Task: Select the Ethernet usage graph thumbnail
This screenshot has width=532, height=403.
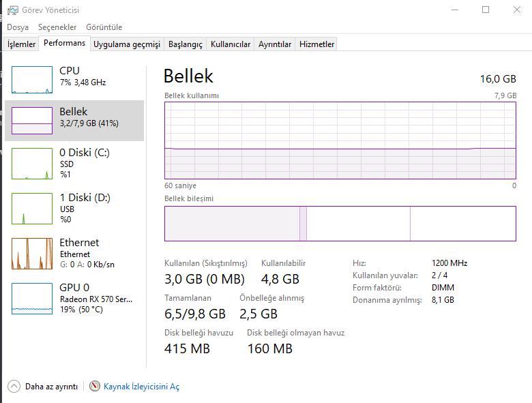Action: pyautogui.click(x=32, y=254)
